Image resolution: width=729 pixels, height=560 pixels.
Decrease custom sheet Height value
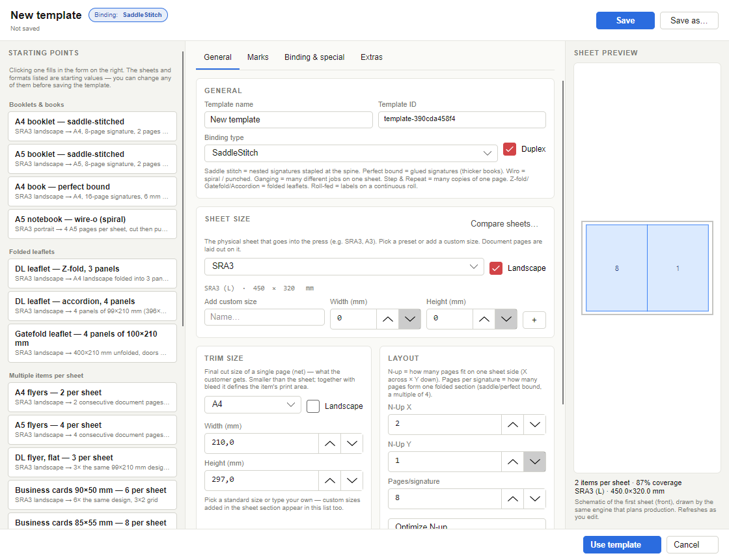506,319
